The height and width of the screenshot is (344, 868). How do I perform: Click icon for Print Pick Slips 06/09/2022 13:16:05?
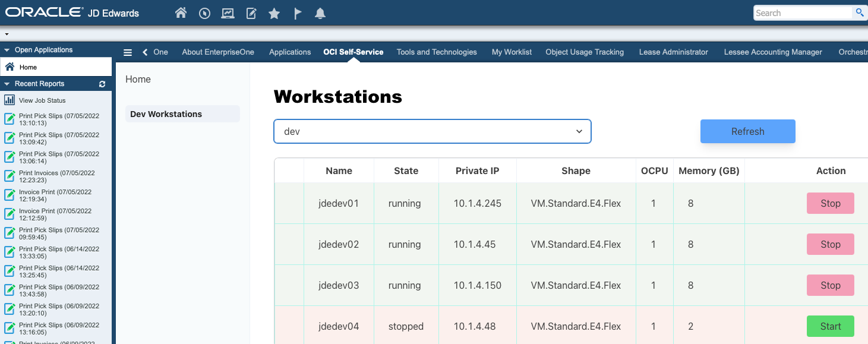[10, 328]
